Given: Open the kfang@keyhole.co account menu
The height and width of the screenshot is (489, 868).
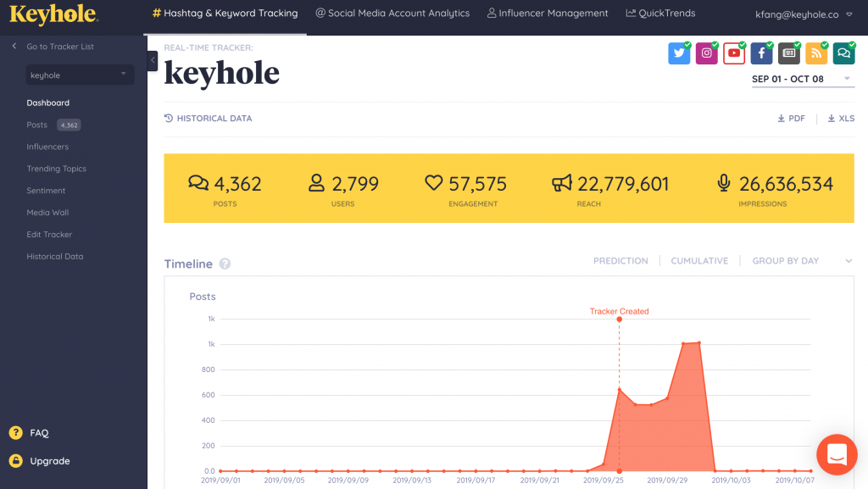Looking at the screenshot, I should coord(804,14).
